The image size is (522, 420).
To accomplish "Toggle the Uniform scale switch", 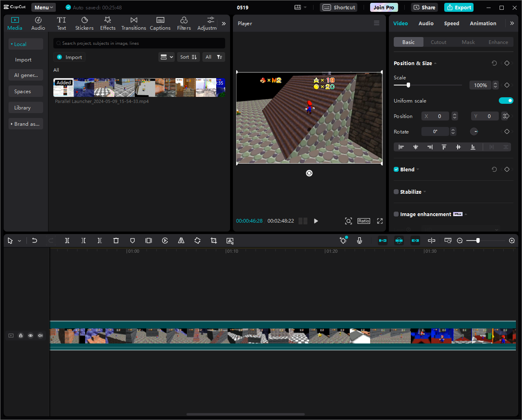I will point(506,101).
